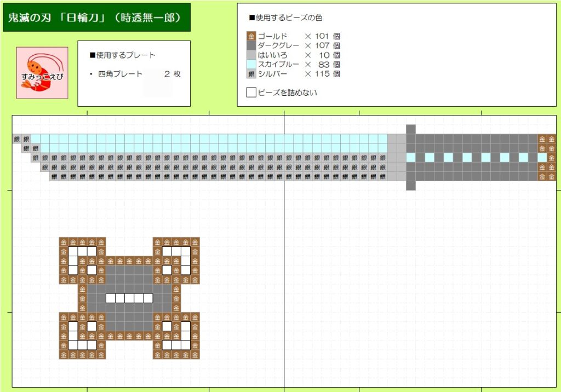Click the 2 枚 plate quantity
561x392 pixels.
(172, 74)
